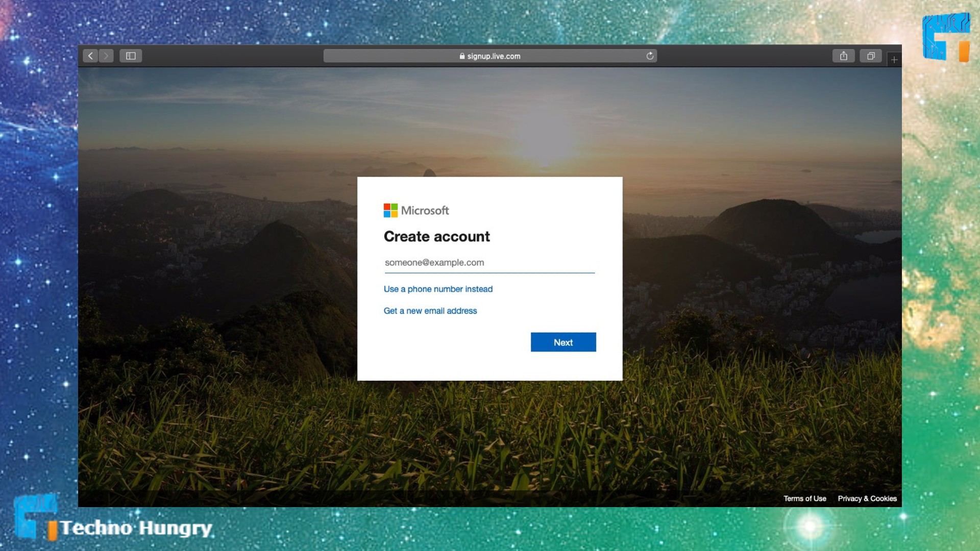This screenshot has width=980, height=551.
Task: Click the back navigation arrow
Action: tap(89, 56)
